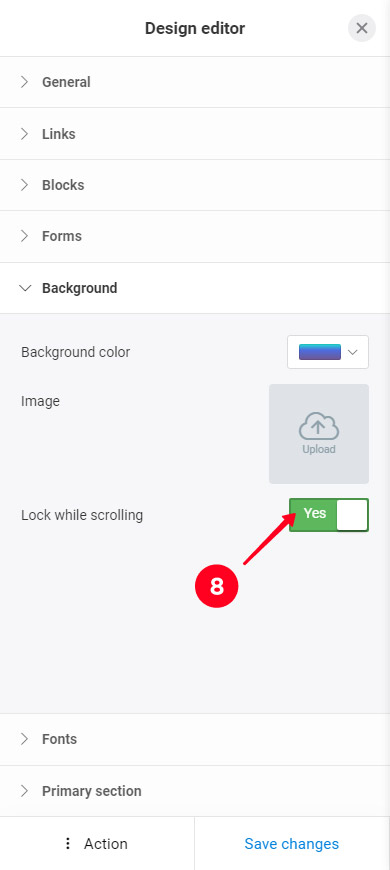The height and width of the screenshot is (870, 390).
Task: Click the white knob on Yes switch
Action: [x=352, y=515]
